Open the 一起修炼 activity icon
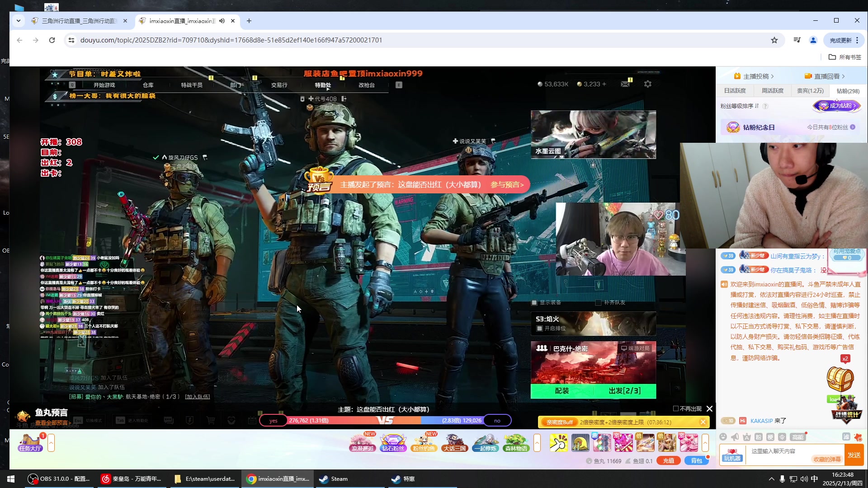This screenshot has height=488, width=868. (485, 442)
